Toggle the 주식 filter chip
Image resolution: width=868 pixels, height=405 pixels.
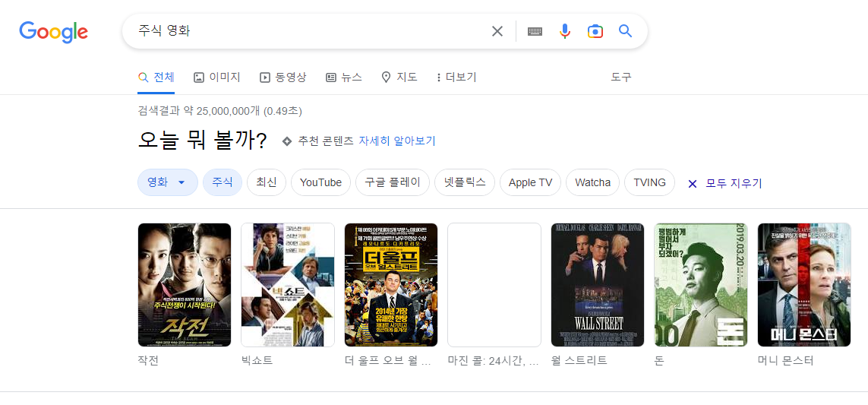(223, 182)
